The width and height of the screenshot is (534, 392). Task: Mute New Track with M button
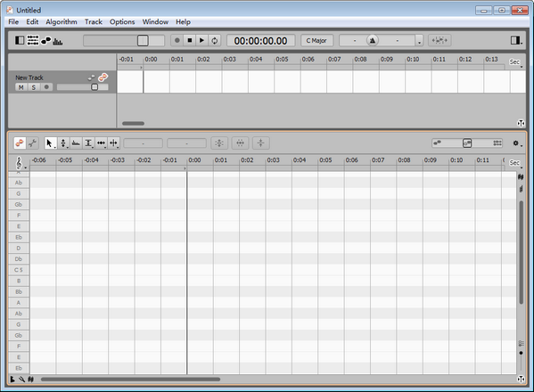21,87
